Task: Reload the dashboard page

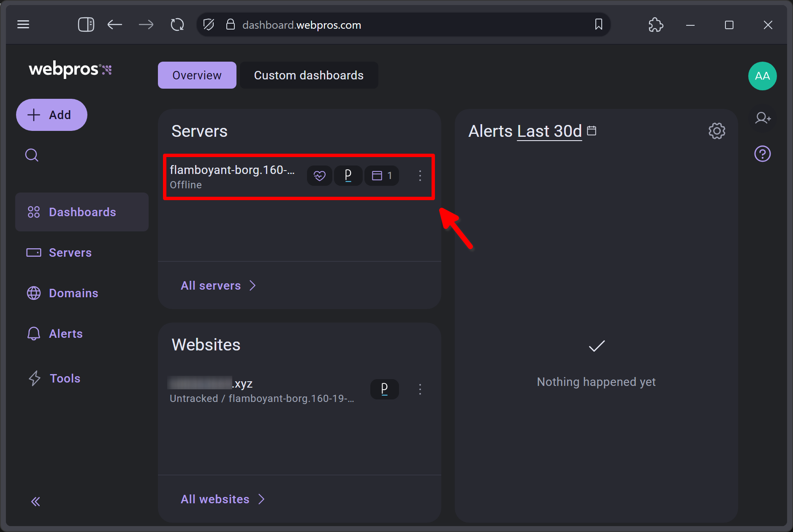Action: 177,24
